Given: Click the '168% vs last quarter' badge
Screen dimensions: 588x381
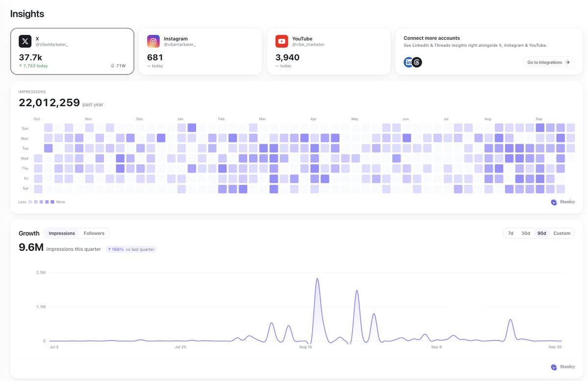Looking at the screenshot, I should click(x=131, y=250).
